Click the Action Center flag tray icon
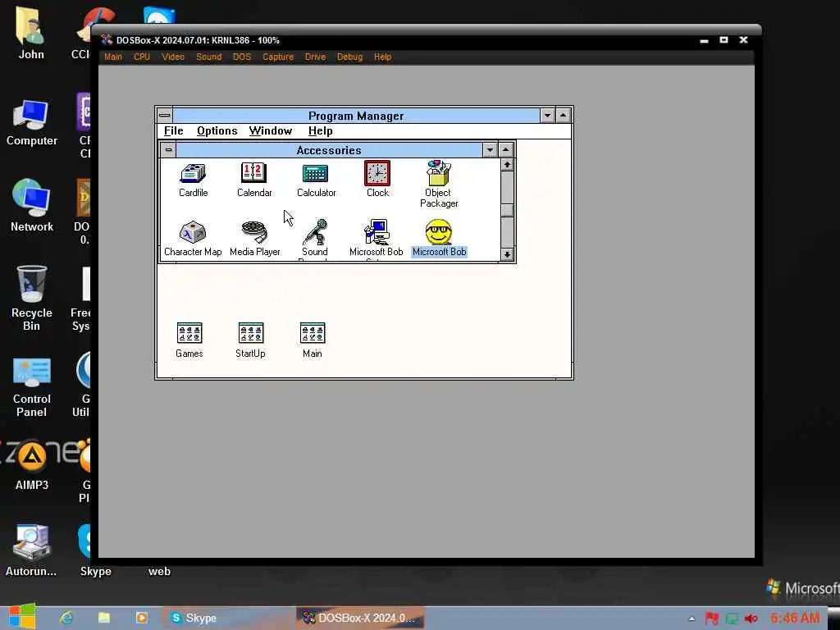The image size is (840, 630). point(711,619)
